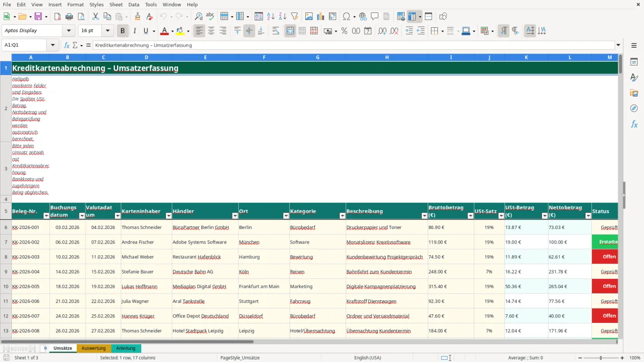
Task: Align cell text left
Action: [200, 31]
